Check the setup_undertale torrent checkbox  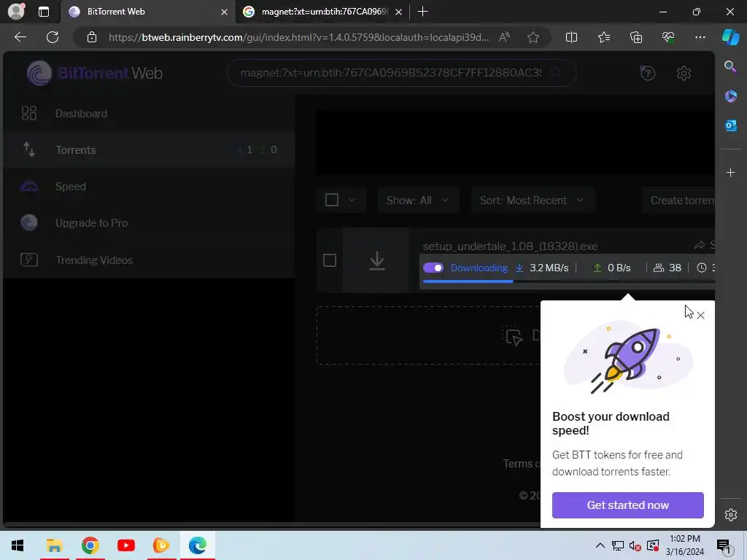[x=330, y=260]
